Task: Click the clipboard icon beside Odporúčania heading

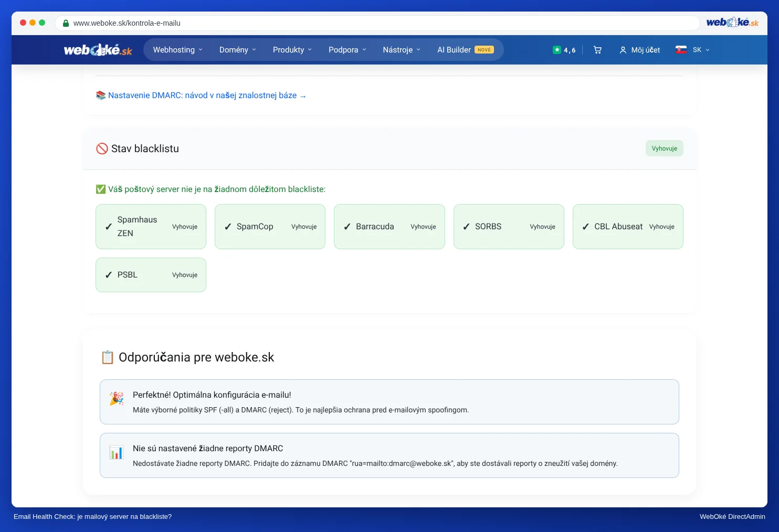Action: (107, 357)
